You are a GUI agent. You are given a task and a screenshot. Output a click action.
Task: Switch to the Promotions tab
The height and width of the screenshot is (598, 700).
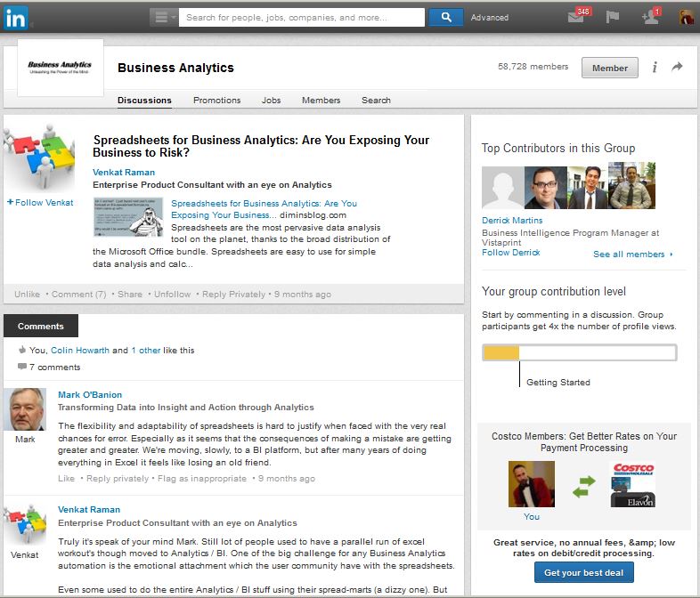(x=216, y=101)
